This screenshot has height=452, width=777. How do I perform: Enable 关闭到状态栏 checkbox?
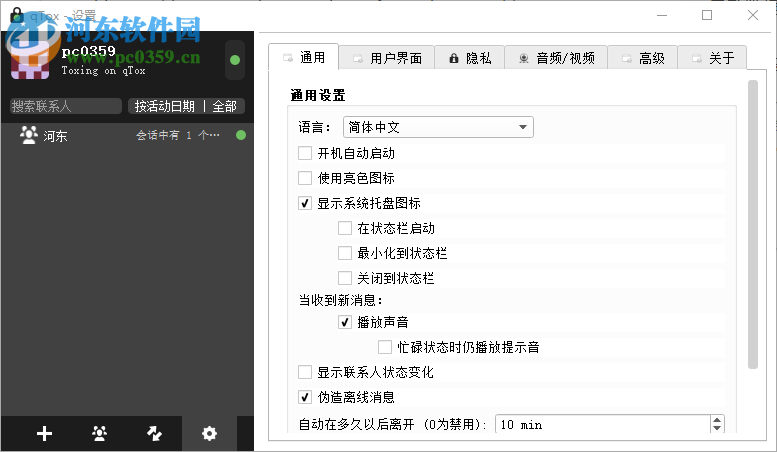pyautogui.click(x=345, y=278)
